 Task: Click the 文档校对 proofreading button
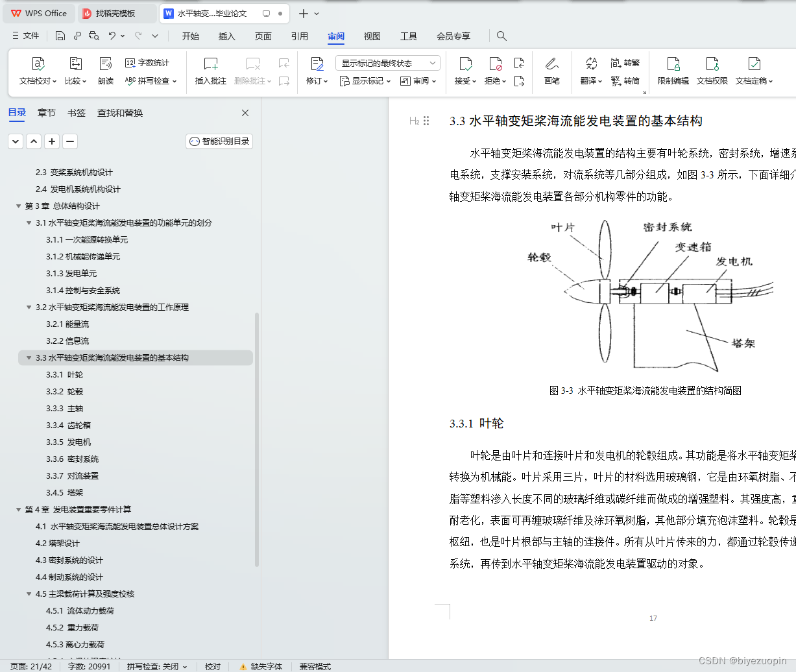[37, 71]
